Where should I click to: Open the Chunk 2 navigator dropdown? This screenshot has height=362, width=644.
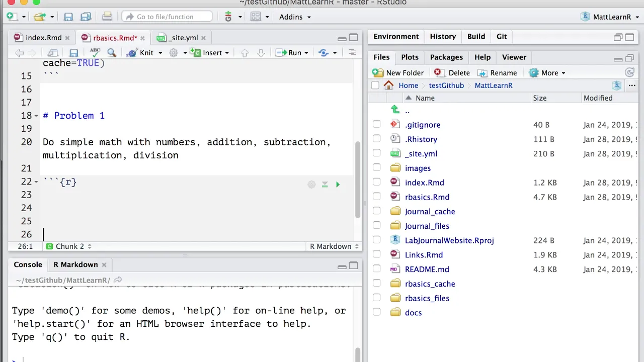69,246
